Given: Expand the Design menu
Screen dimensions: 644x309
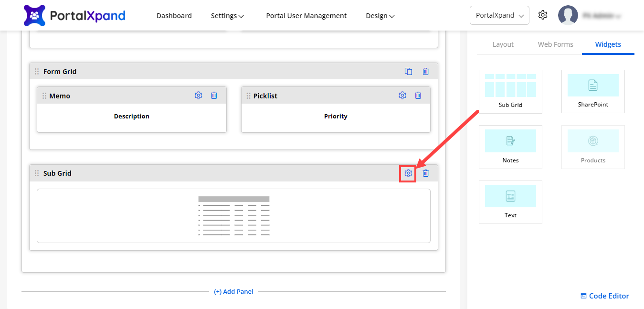Looking at the screenshot, I should (380, 16).
